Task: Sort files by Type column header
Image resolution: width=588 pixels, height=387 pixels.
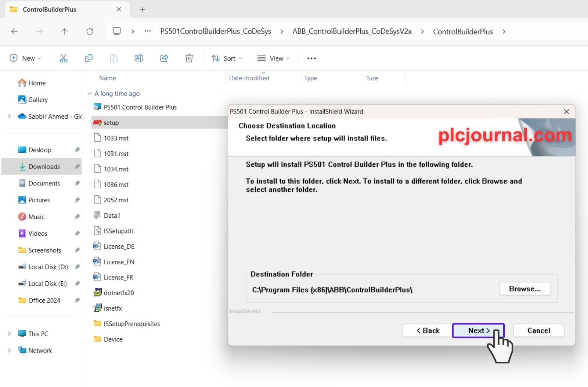Action: click(x=310, y=78)
